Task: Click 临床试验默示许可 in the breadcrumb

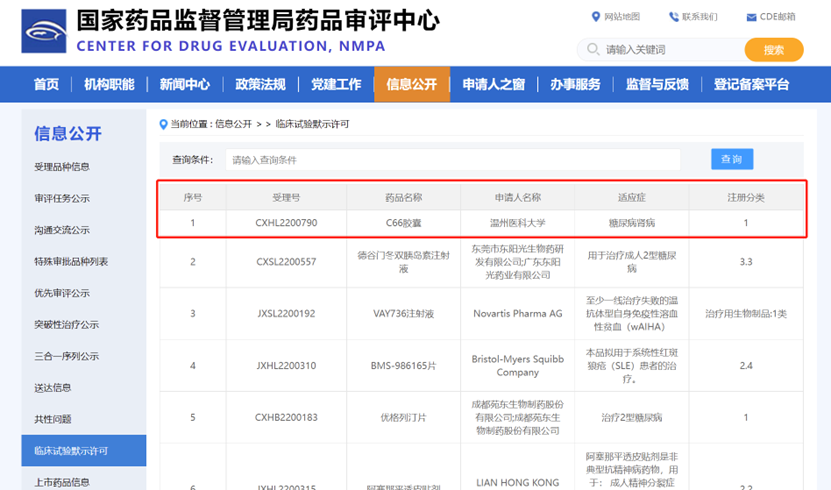Action: click(x=312, y=124)
